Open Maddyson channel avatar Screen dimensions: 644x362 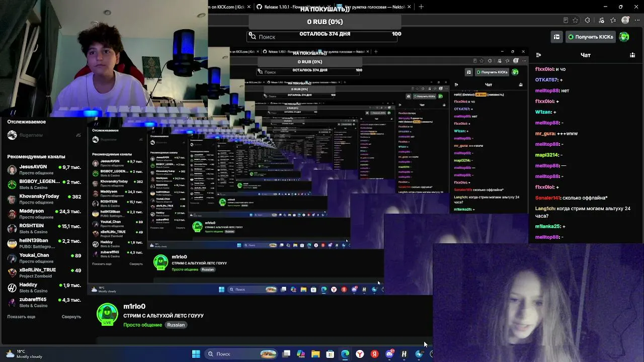pos(12,214)
